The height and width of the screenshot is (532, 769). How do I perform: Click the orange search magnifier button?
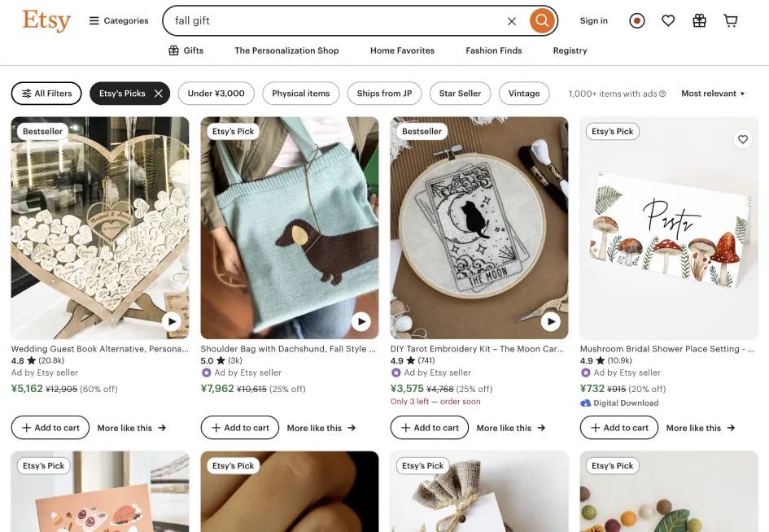coord(542,21)
